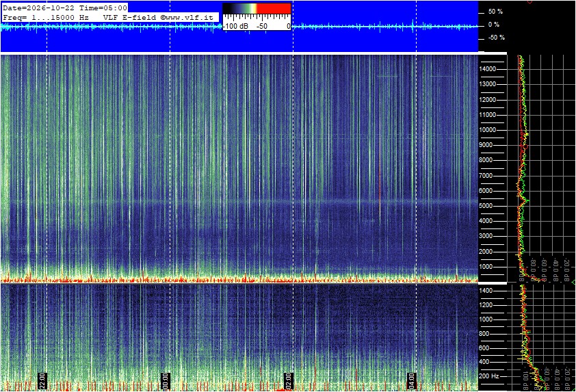Click the 00:00 time marker
The width and height of the screenshot is (576, 392).
[x=166, y=380]
